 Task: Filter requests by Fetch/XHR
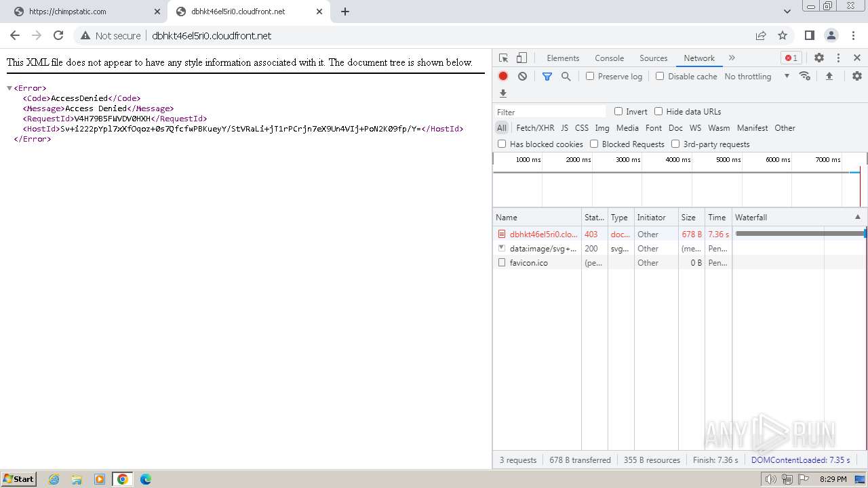tap(535, 127)
